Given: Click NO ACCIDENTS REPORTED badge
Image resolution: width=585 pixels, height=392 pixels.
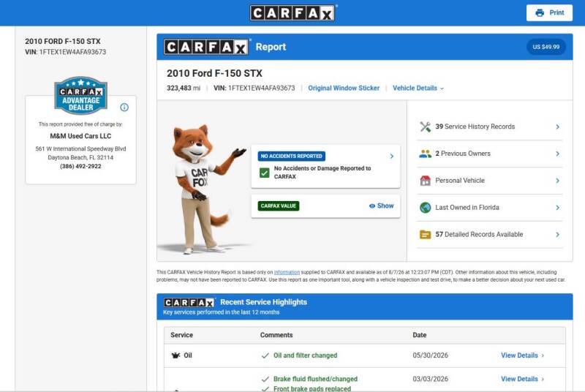Looking at the screenshot, I should pos(291,157).
